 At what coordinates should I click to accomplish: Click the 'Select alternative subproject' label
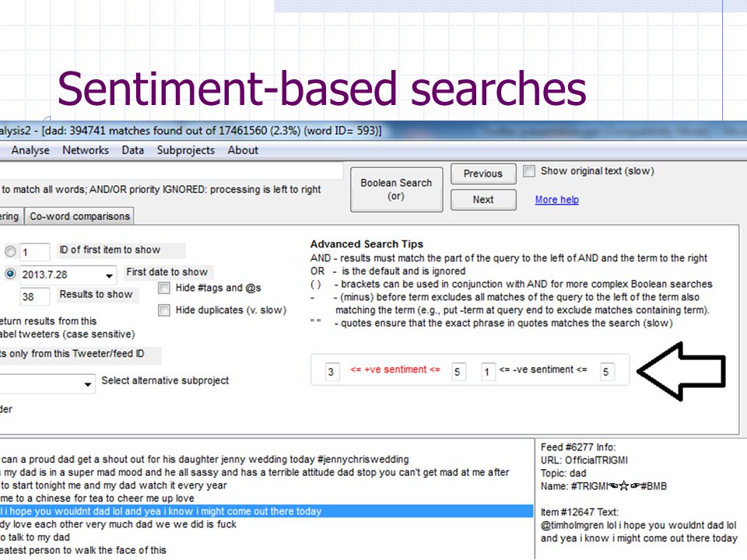coord(165,380)
